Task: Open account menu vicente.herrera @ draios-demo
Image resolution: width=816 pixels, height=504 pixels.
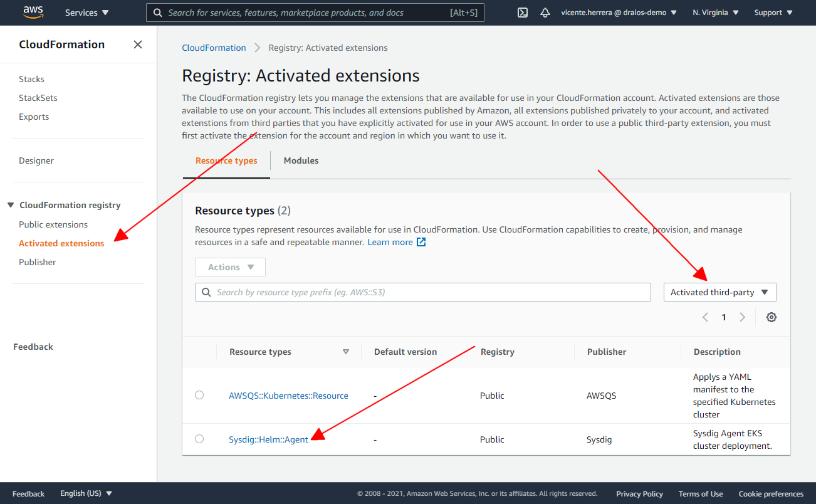Action: [619, 13]
